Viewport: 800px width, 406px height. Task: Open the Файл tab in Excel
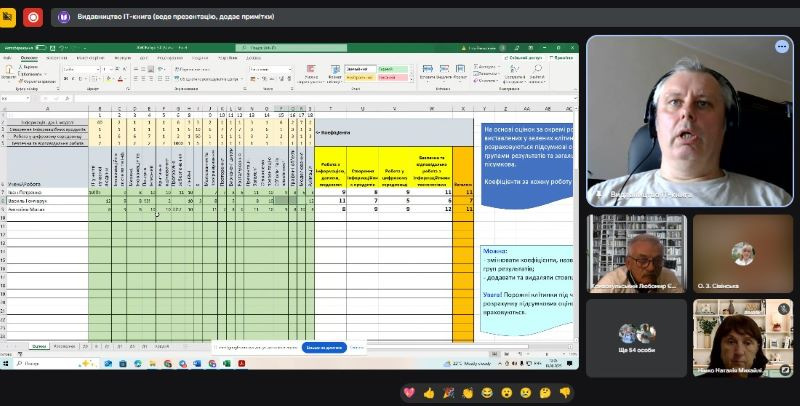pyautogui.click(x=8, y=58)
